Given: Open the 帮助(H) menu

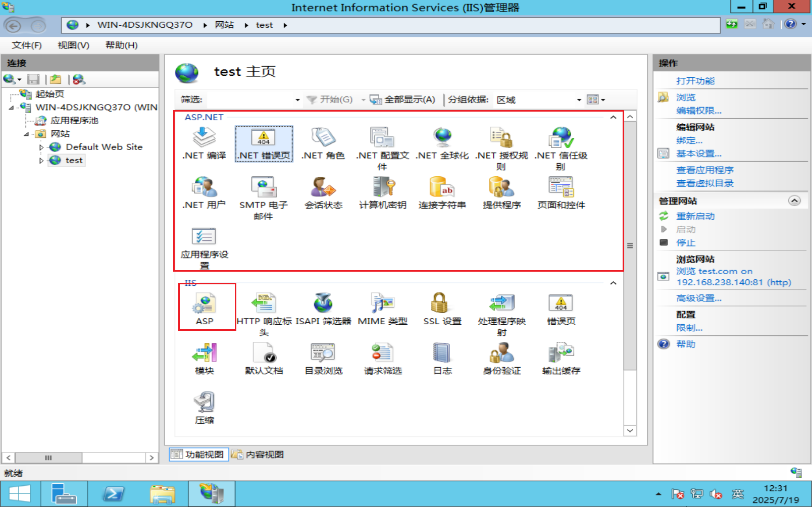Looking at the screenshot, I should 121,45.
